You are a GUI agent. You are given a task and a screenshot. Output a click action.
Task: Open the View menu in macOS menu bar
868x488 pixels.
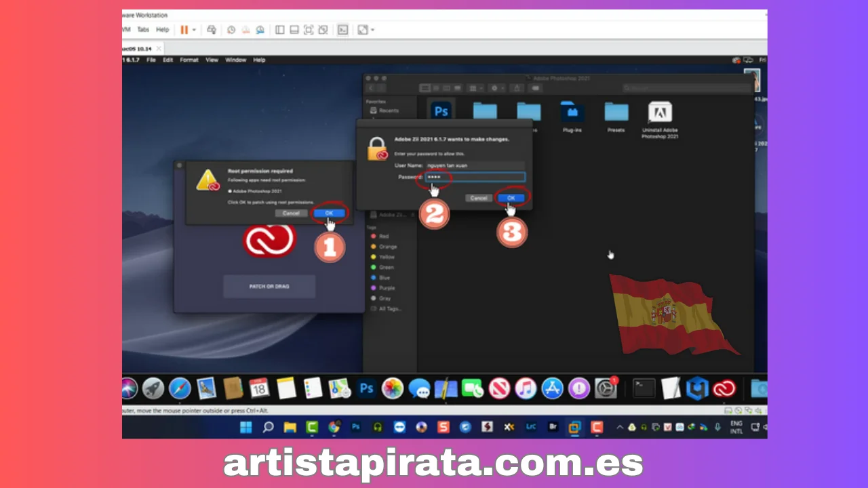(x=212, y=60)
